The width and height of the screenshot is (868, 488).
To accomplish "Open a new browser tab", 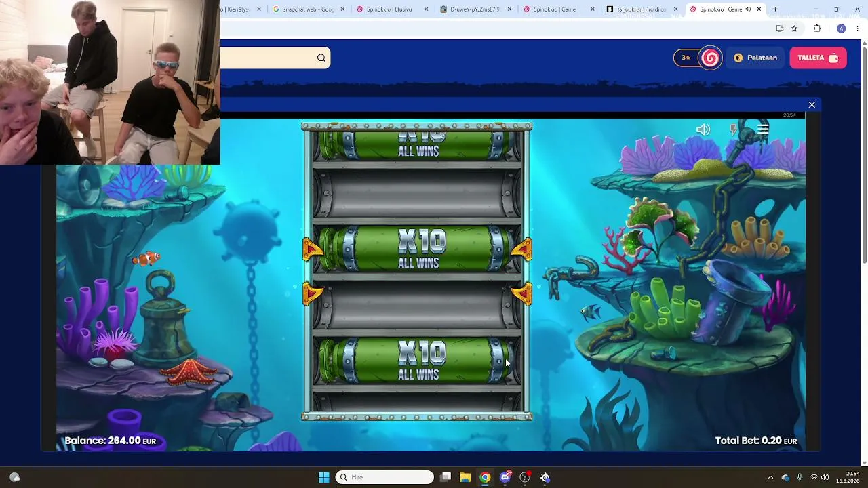I will pos(775,9).
